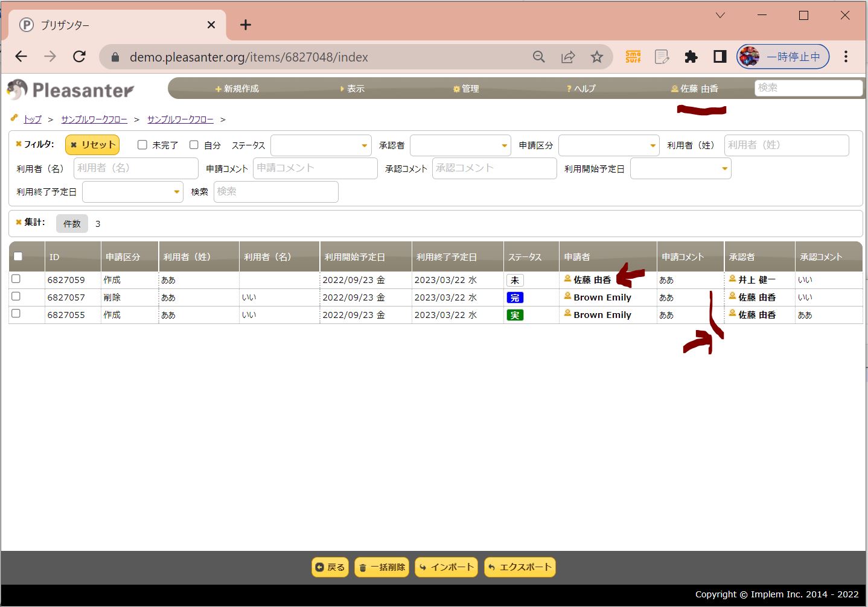Open the browser side panel icon
The width and height of the screenshot is (868, 607).
click(x=720, y=57)
